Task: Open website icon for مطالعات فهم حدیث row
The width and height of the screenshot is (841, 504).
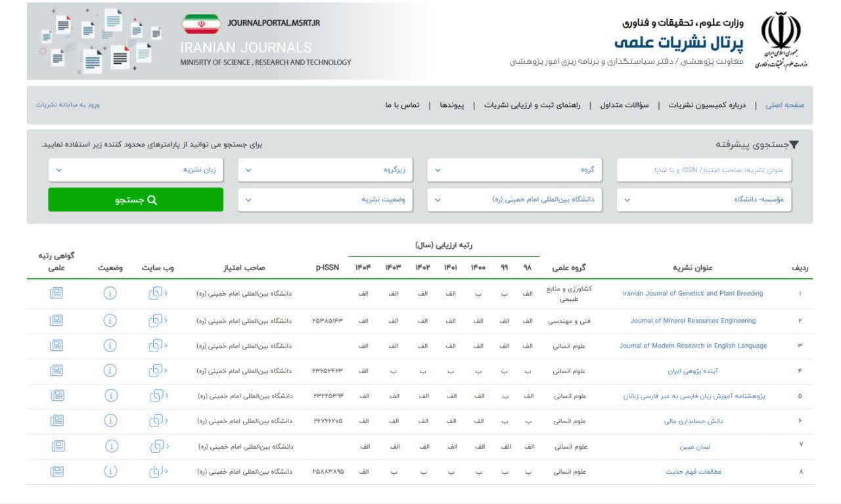Action: click(158, 471)
